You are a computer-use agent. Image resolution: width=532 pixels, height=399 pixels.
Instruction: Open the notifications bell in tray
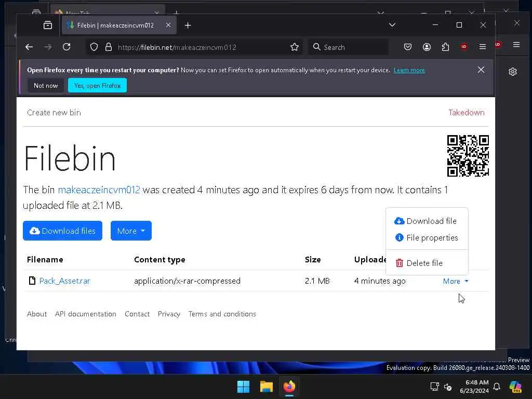pos(497,387)
